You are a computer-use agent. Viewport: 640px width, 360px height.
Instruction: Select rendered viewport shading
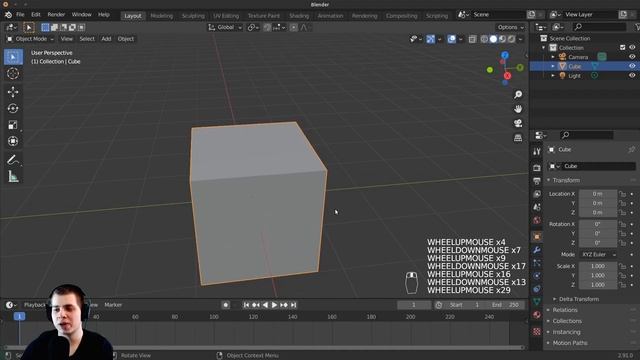coord(511,39)
